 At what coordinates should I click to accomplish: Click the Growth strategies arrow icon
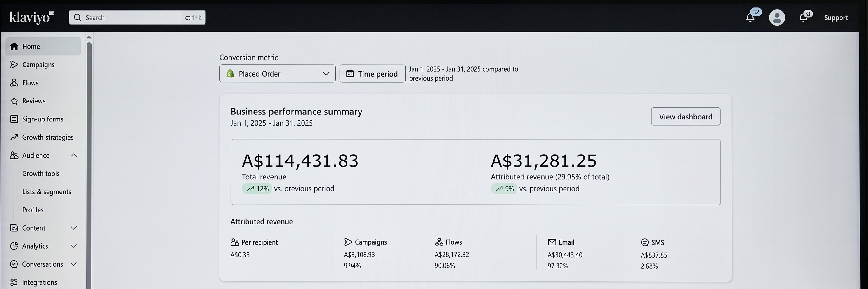click(x=14, y=137)
